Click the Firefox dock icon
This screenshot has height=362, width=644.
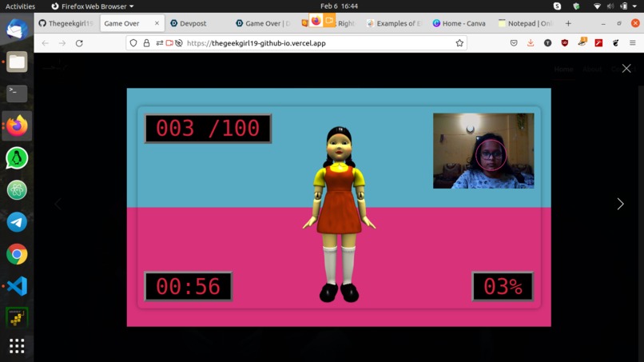[17, 125]
